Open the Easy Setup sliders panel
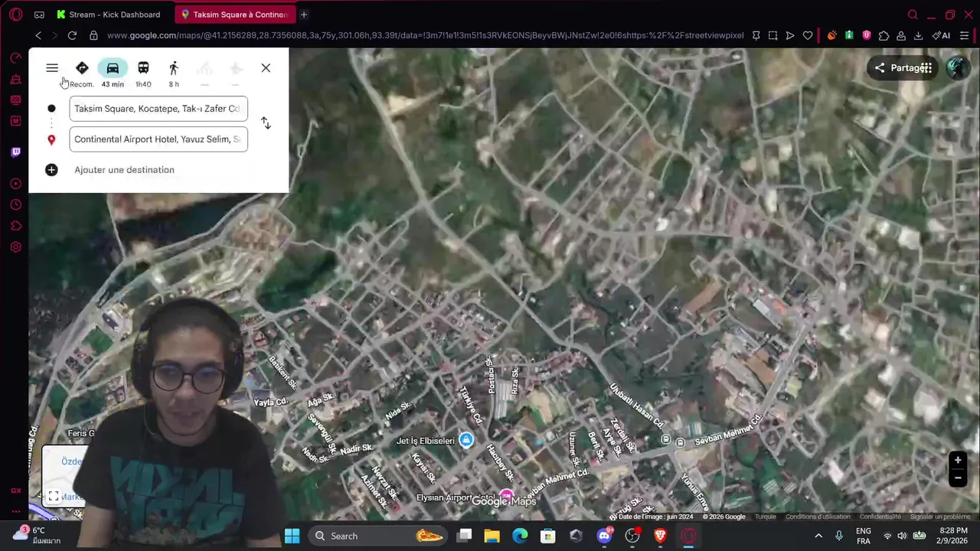The height and width of the screenshot is (551, 980). pos(964,35)
